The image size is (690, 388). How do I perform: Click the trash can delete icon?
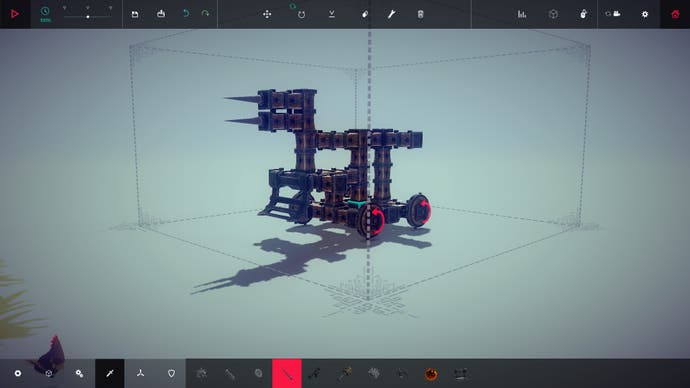(420, 14)
